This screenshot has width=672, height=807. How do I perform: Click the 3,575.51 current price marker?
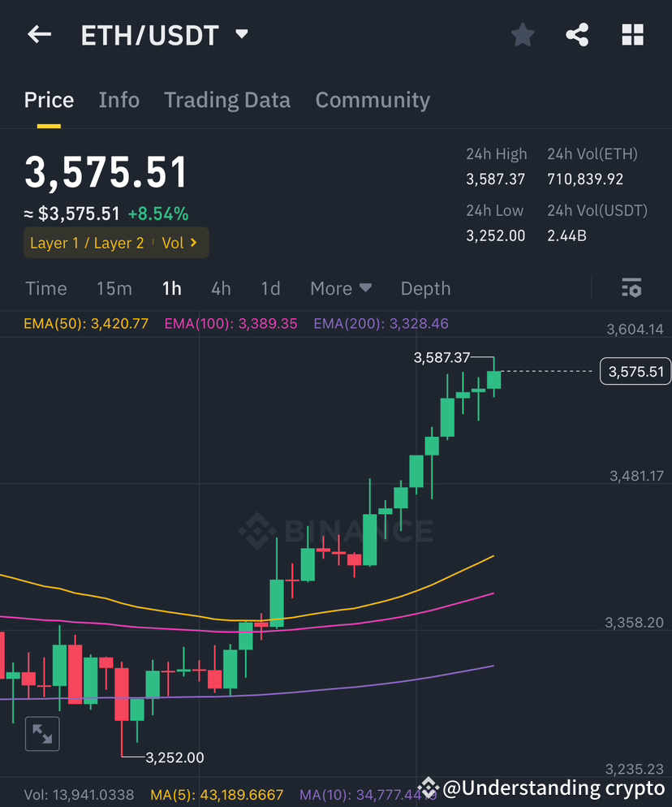coord(635,371)
